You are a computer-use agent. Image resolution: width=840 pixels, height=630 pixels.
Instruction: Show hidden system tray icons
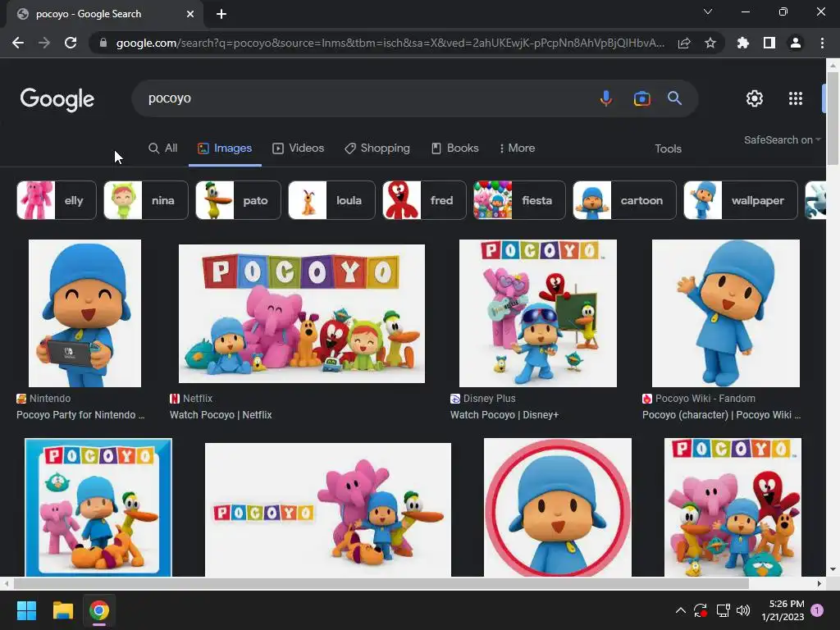click(x=680, y=610)
